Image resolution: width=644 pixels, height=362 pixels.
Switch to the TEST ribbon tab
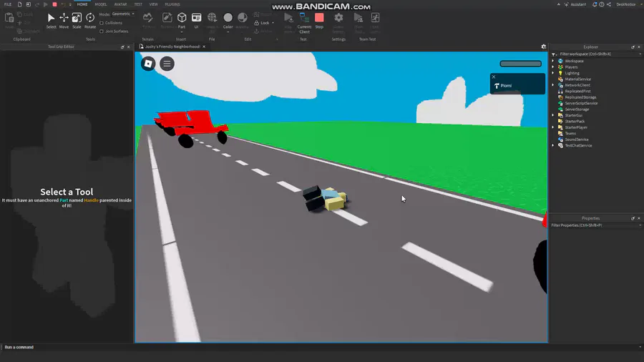138,4
